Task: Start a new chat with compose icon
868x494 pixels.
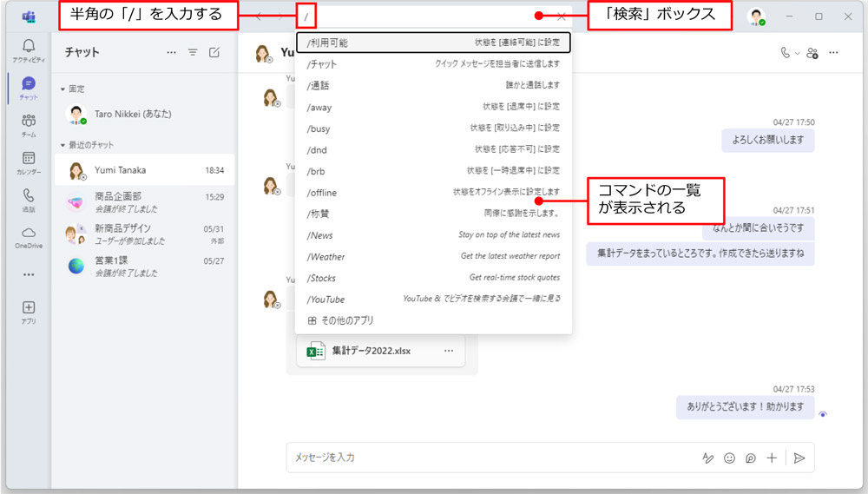Action: pos(214,52)
